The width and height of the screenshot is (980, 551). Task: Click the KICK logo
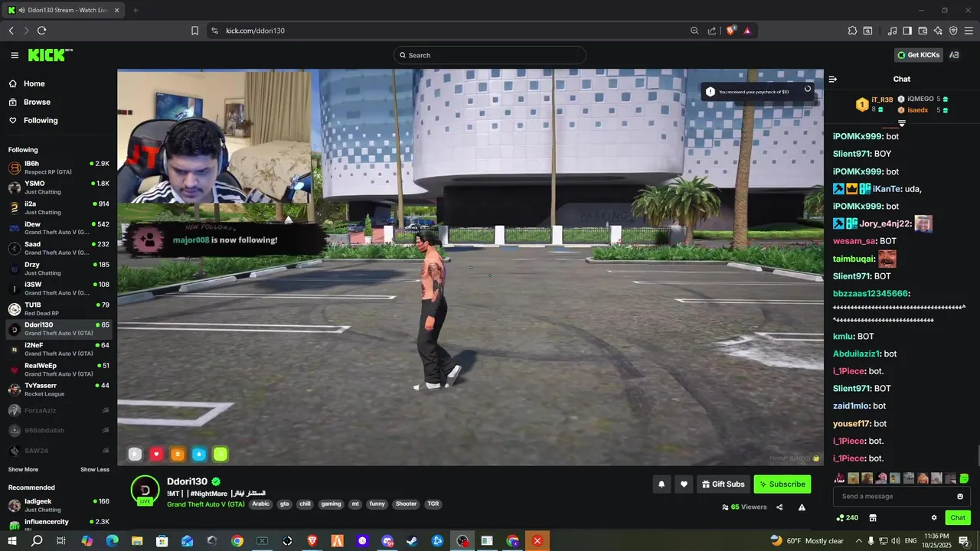[x=51, y=55]
